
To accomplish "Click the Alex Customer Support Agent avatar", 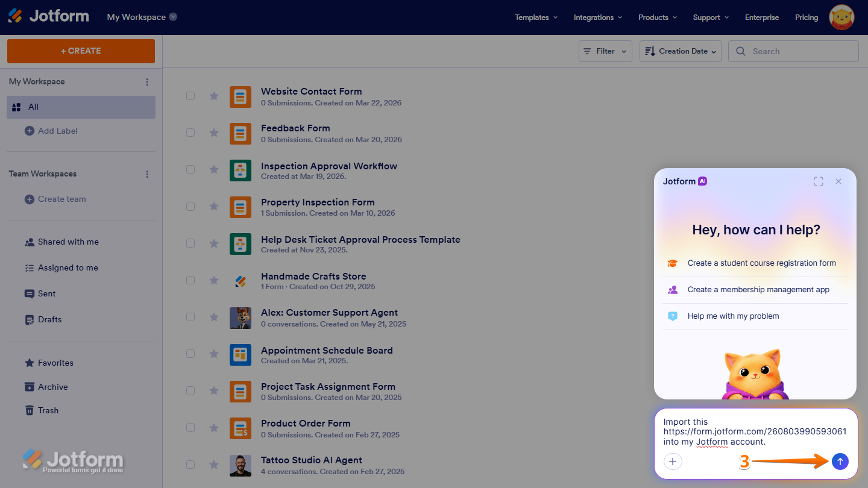I will point(241,318).
